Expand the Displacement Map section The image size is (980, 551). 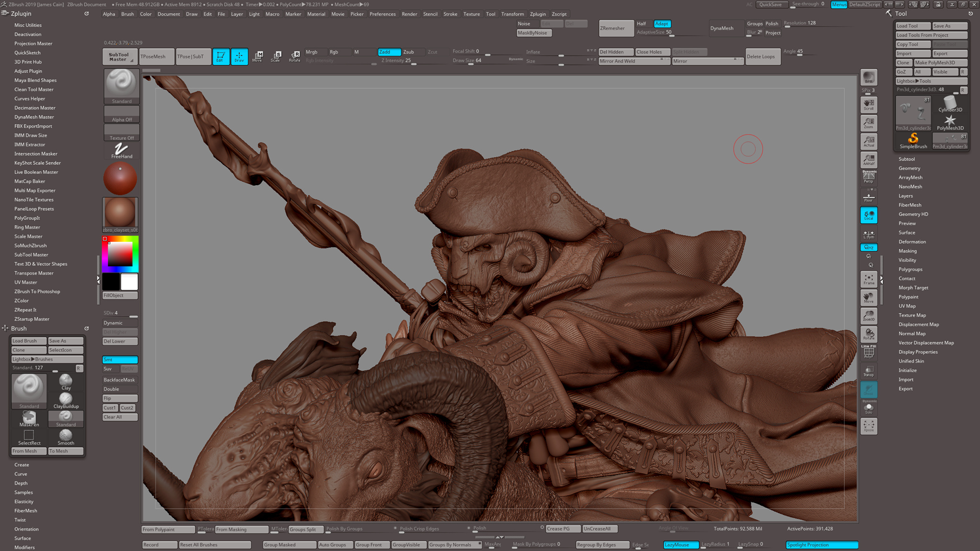tap(918, 324)
